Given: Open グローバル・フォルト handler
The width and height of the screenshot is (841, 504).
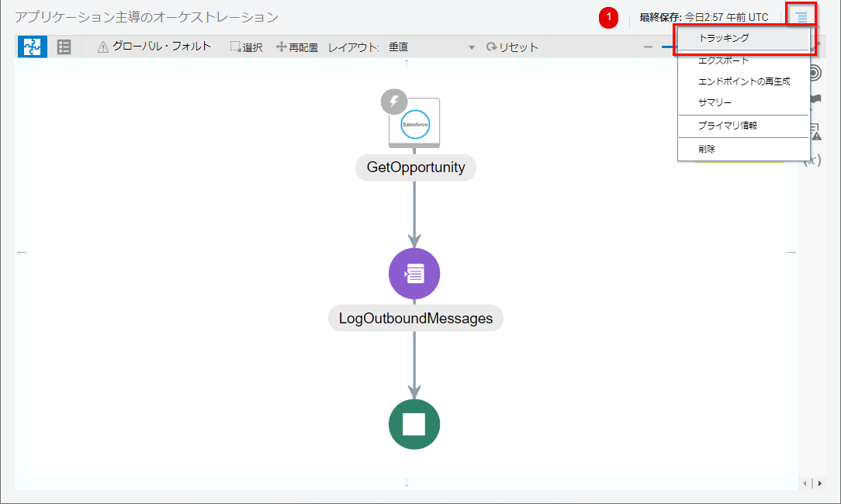Looking at the screenshot, I should pos(154,47).
